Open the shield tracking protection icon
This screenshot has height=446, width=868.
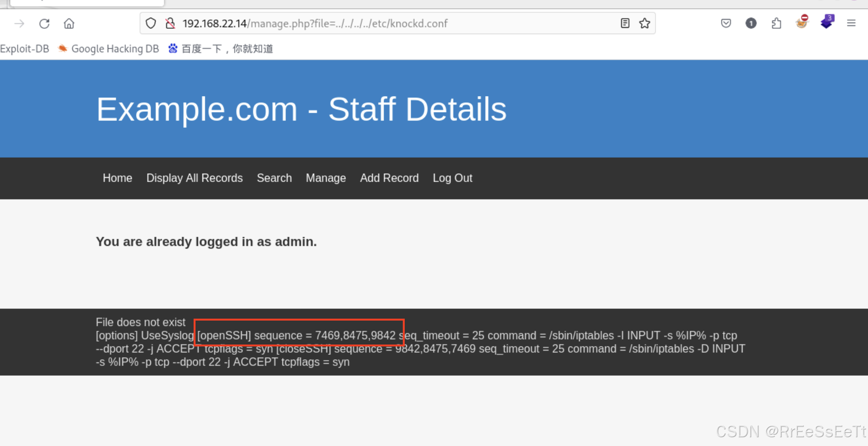(151, 23)
